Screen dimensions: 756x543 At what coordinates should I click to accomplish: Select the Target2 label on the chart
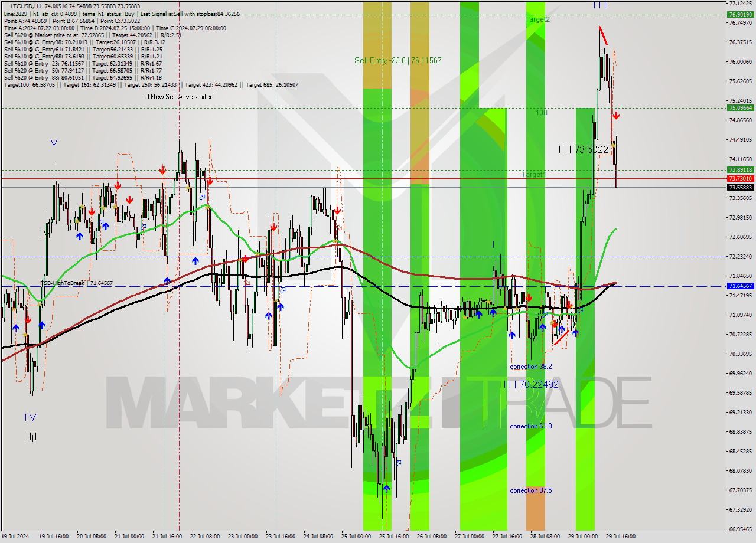pos(537,19)
